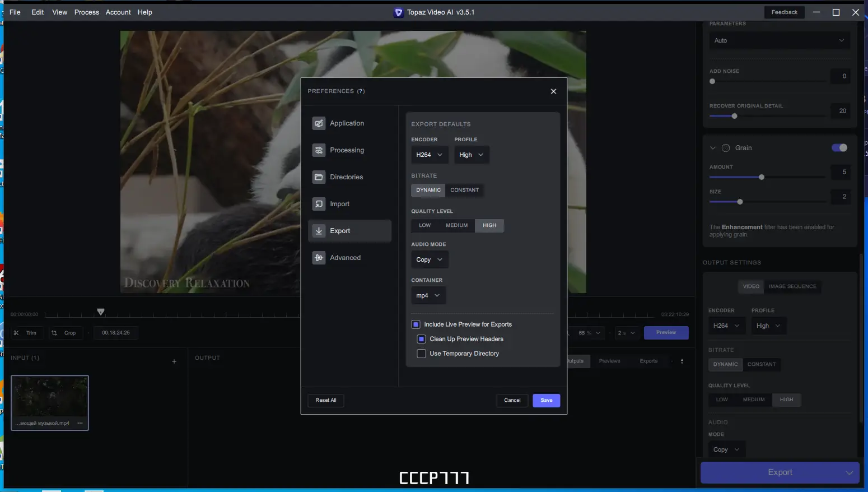868x492 pixels.
Task: Open the Application preferences section
Action: 349,123
